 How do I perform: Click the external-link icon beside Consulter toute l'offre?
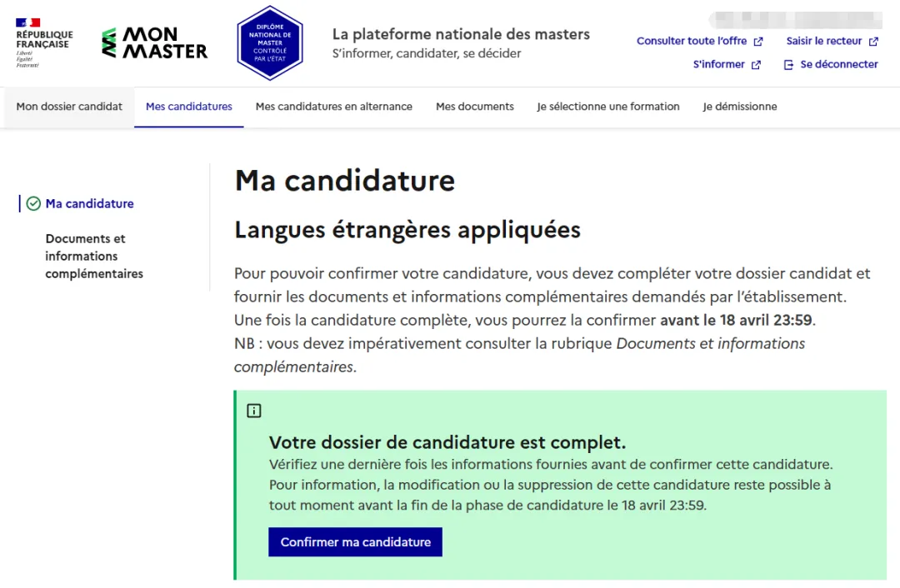click(758, 42)
